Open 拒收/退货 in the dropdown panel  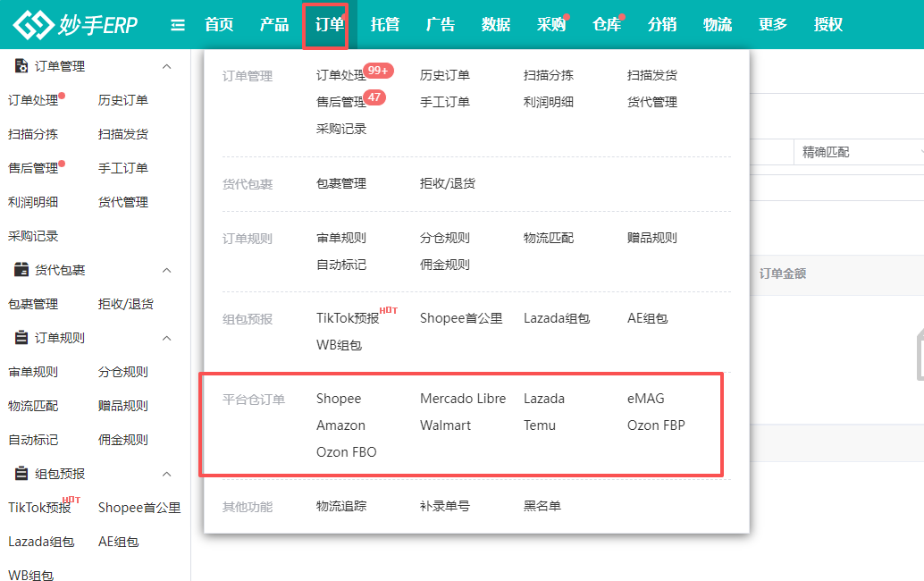tap(448, 184)
